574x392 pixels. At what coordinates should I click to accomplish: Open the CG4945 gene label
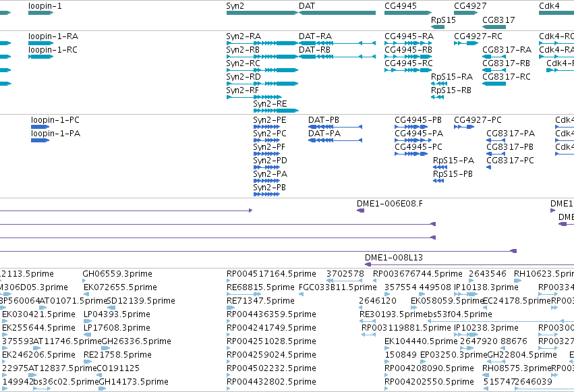[x=401, y=6]
